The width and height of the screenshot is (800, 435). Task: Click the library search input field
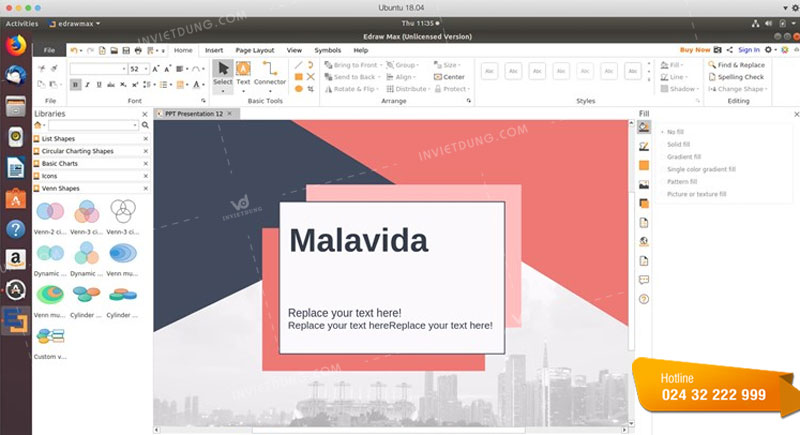coord(93,125)
